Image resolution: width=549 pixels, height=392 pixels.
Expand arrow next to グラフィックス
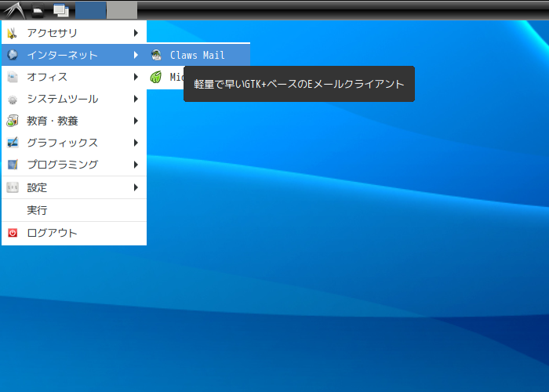136,143
